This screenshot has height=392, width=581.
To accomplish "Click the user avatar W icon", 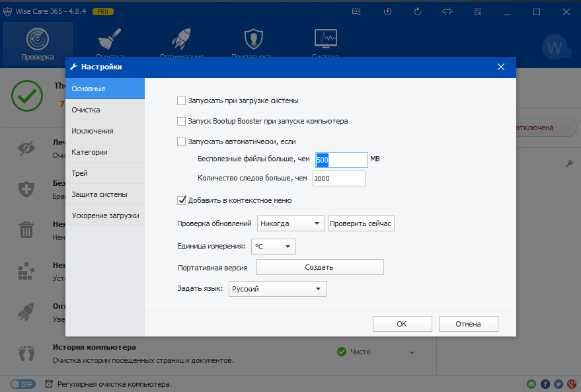I will tap(555, 48).
